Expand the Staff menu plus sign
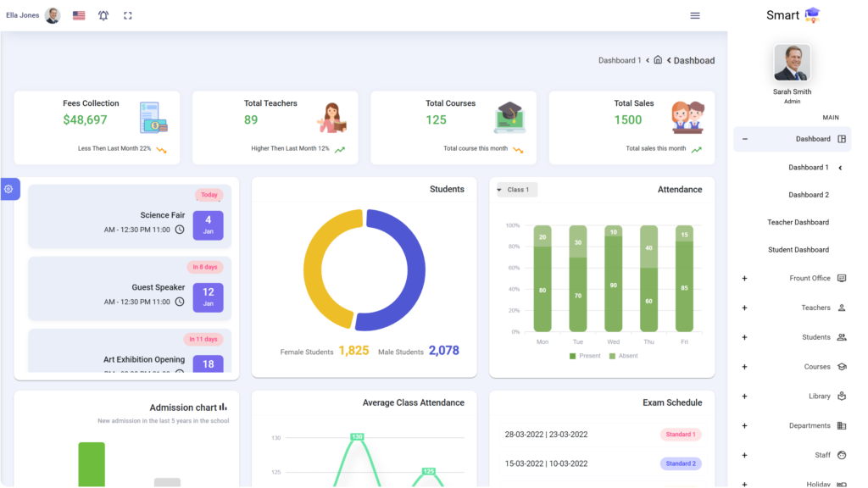The height and width of the screenshot is (488, 868). click(x=744, y=455)
